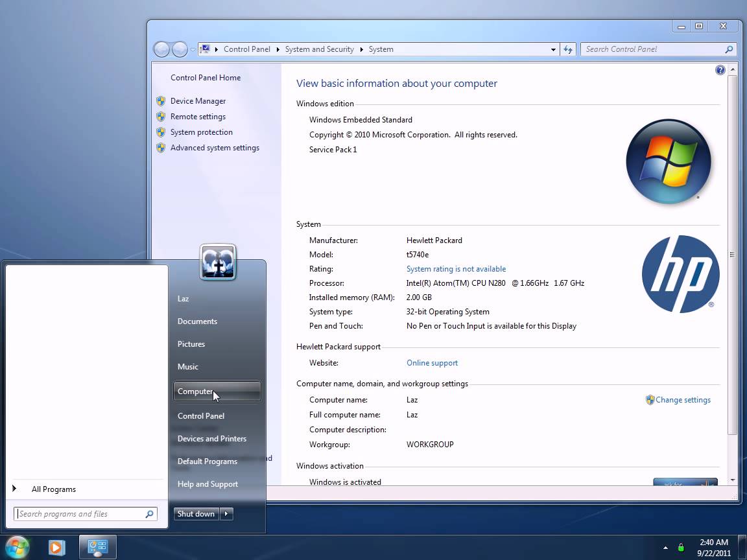
Task: Open Computer from Start menu
Action: (217, 391)
